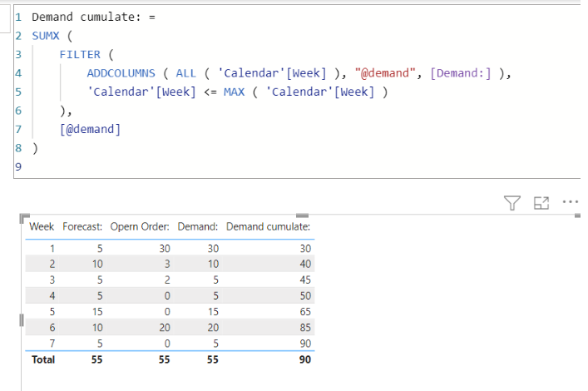Viewport: 588px width, 391px height.
Task: Click the "@demand" string in line 4
Action: coord(385,73)
